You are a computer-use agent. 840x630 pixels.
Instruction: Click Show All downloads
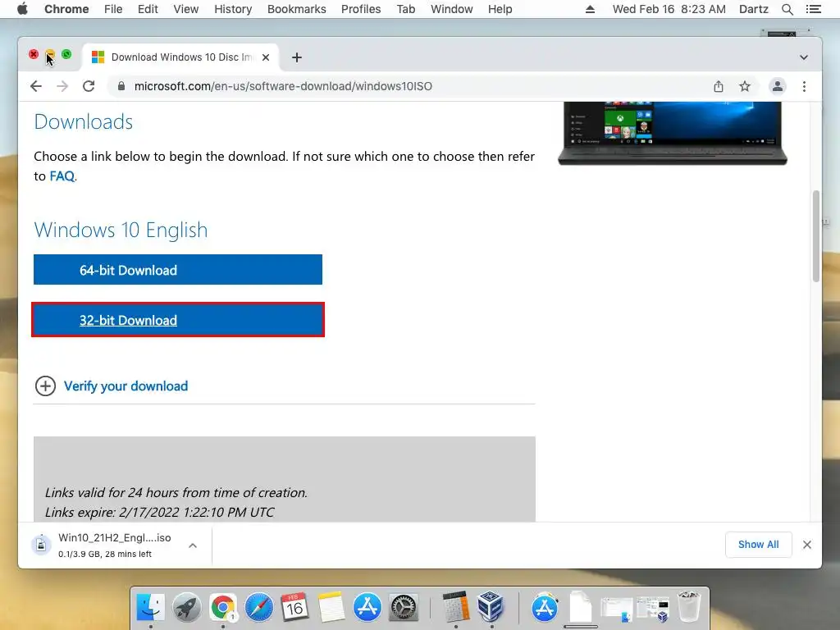tap(758, 545)
